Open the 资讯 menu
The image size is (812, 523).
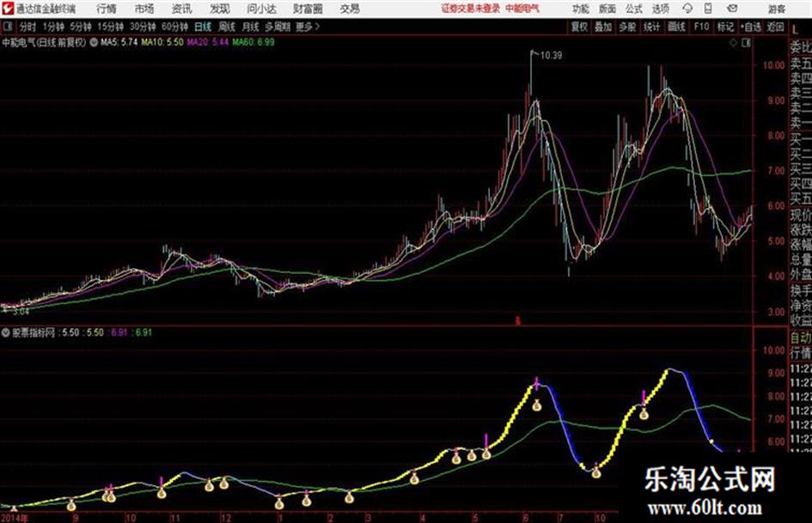pos(182,9)
